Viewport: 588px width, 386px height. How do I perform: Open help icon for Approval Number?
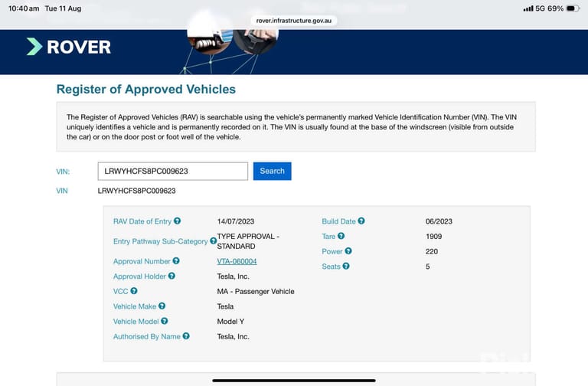(x=176, y=260)
